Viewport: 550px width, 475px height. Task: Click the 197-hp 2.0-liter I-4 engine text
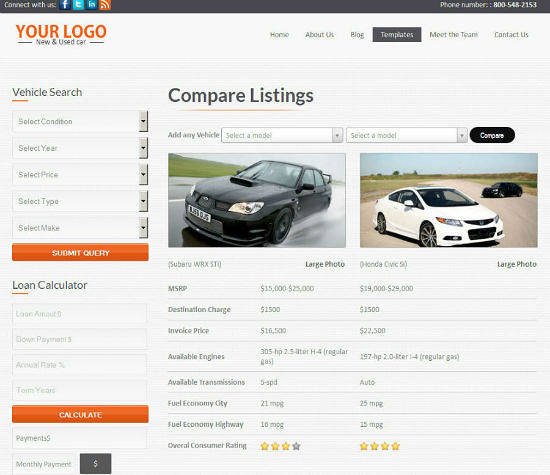click(x=409, y=356)
